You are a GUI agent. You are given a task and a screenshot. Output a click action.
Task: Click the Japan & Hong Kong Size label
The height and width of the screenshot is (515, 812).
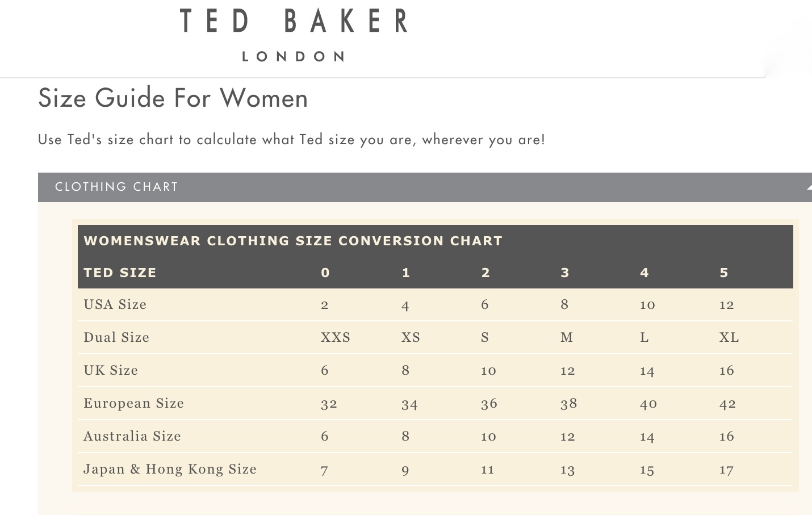pos(170,470)
